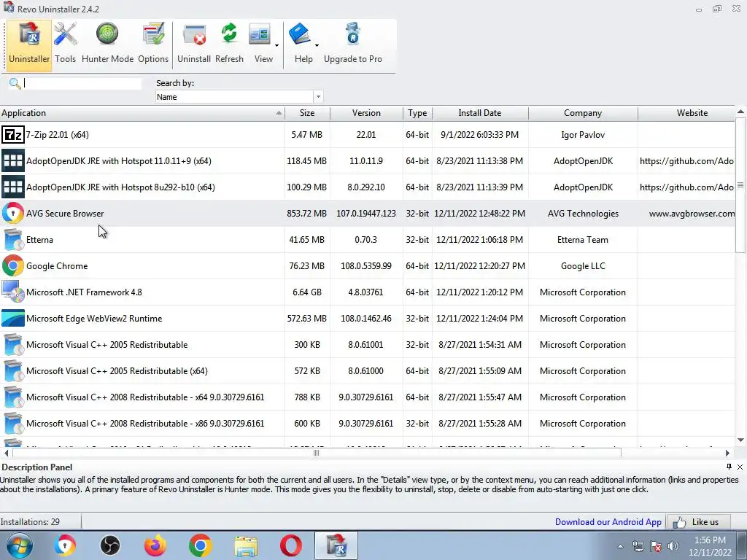
Task: Click the Etterna row icon
Action: (x=13, y=239)
